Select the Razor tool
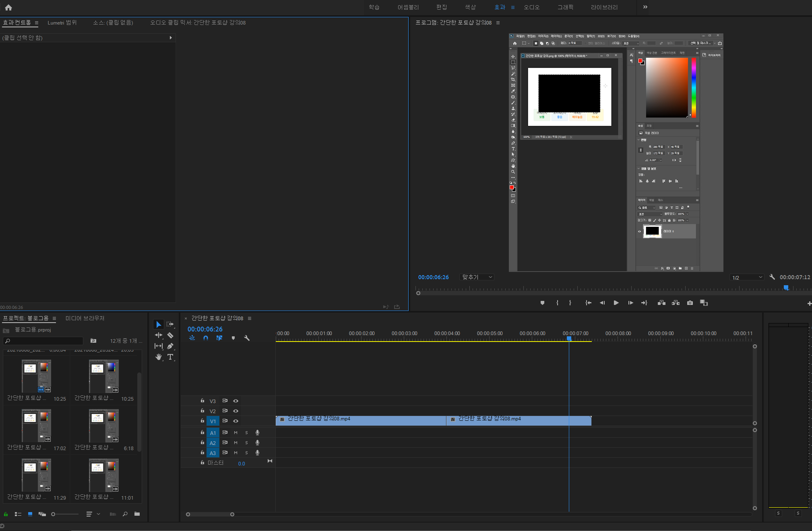 tap(170, 335)
